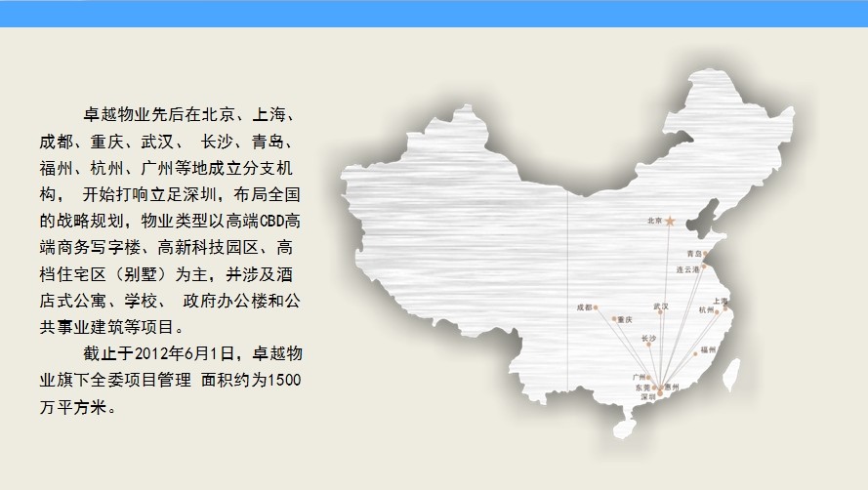Click the 杭州 map label
The height and width of the screenshot is (490, 868).
706,310
